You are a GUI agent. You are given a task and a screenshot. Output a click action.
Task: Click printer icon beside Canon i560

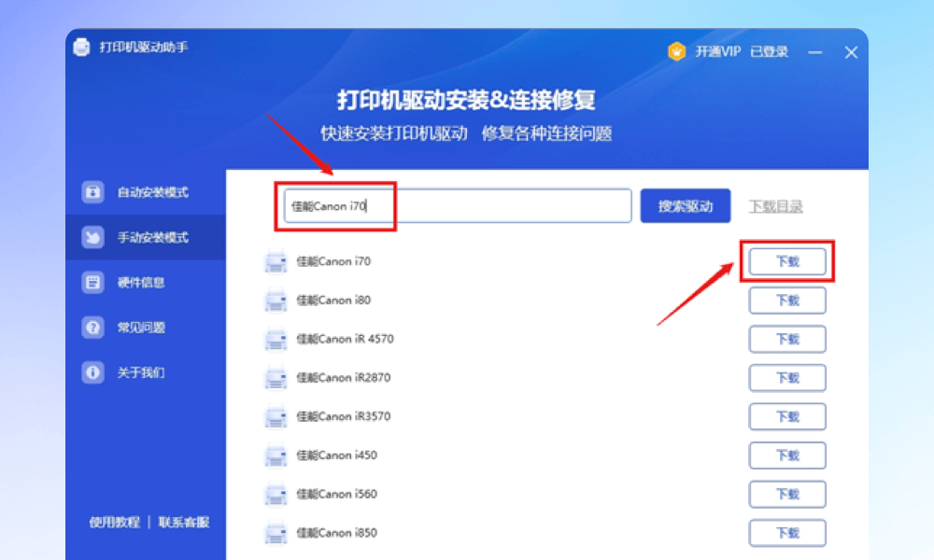coord(276,495)
